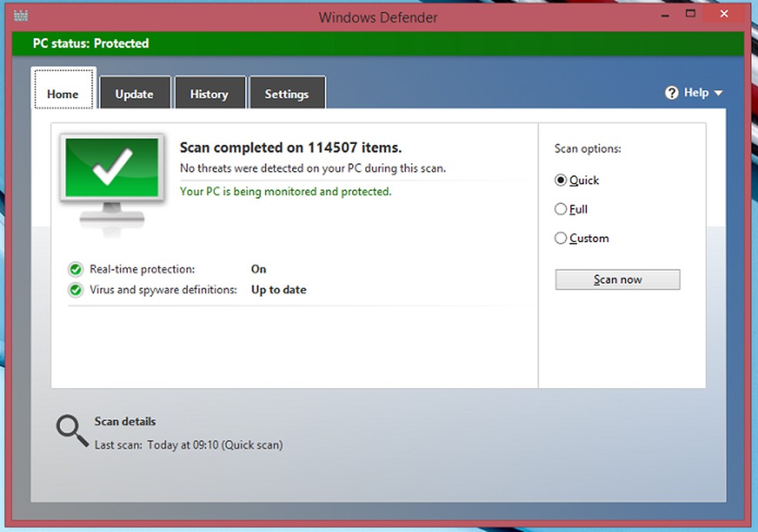Choose the Custom scan option

coord(561,238)
